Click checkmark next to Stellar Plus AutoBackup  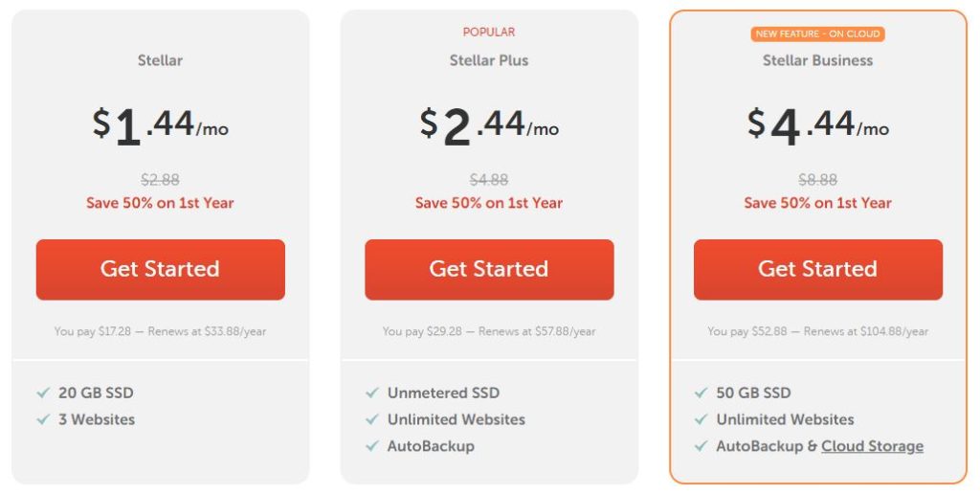point(372,446)
